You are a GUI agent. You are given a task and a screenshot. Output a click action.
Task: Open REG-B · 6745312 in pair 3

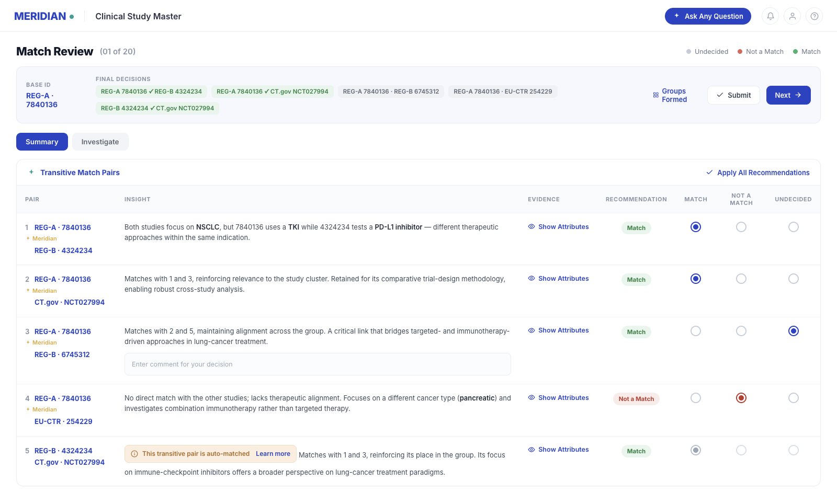click(x=62, y=354)
